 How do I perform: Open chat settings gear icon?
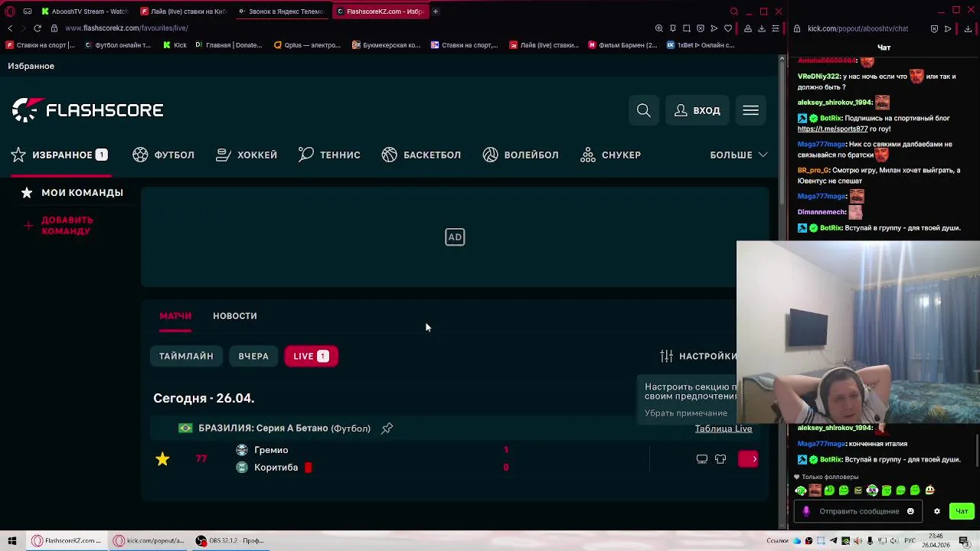tap(936, 511)
